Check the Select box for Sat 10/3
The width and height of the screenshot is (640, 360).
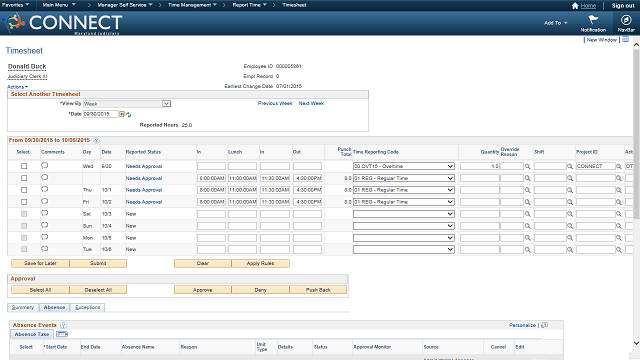click(24, 214)
